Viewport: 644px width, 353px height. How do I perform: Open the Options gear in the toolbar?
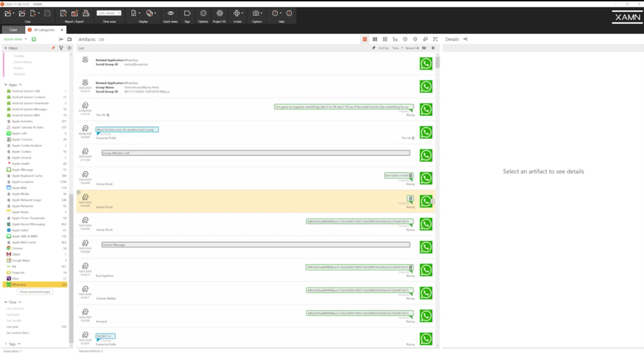coord(203,14)
